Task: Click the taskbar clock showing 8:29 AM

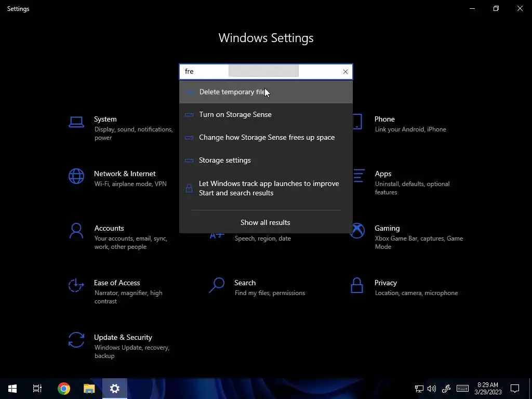Action: pyautogui.click(x=488, y=389)
